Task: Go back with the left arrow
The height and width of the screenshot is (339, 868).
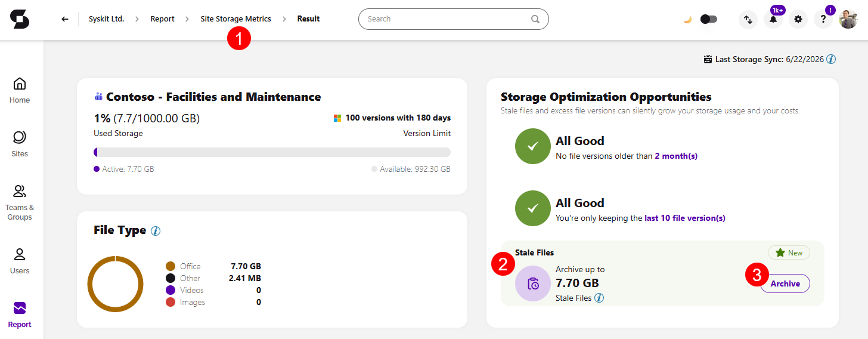Action: (x=65, y=19)
